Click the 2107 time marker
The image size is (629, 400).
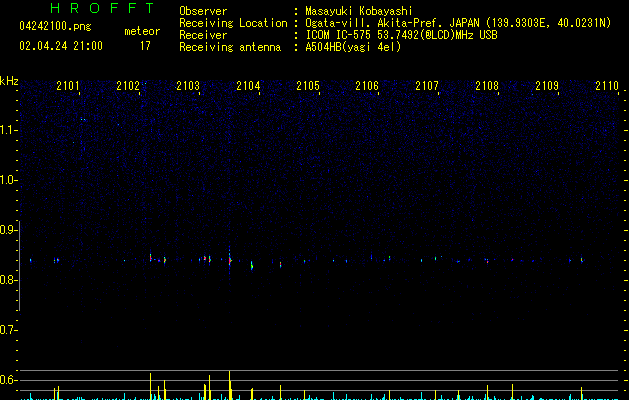coord(427,86)
